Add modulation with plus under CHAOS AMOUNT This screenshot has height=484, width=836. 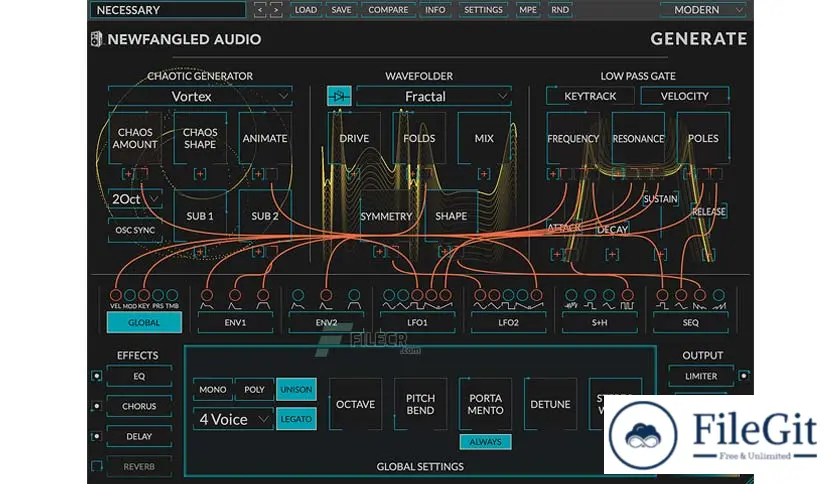(x=127, y=174)
